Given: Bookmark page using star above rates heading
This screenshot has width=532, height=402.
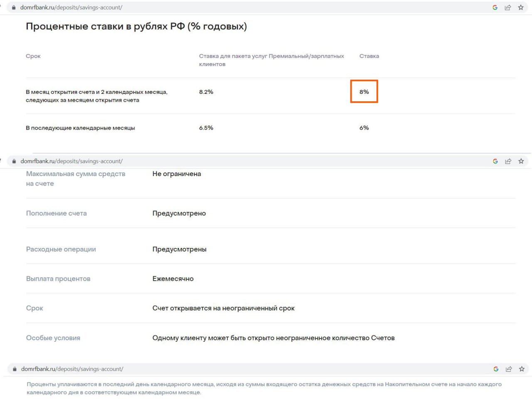Looking at the screenshot, I should click(521, 7).
